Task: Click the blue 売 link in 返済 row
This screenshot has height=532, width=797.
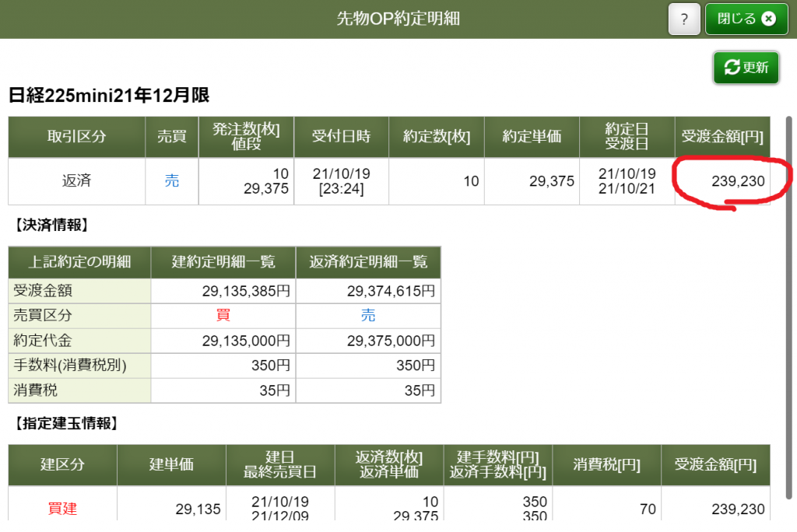Action: [172, 181]
